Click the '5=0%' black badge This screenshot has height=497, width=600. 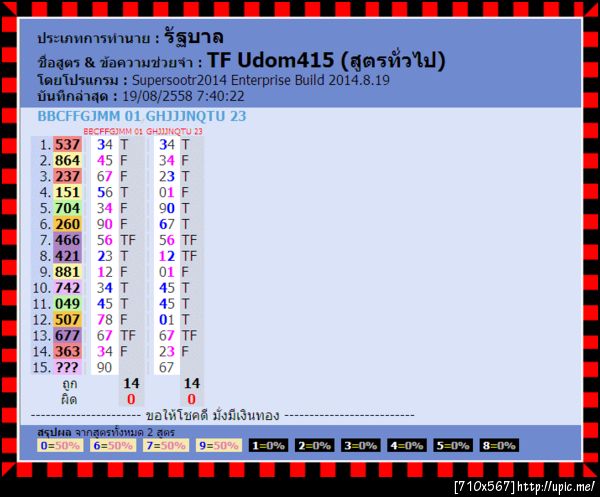pyautogui.click(x=453, y=445)
